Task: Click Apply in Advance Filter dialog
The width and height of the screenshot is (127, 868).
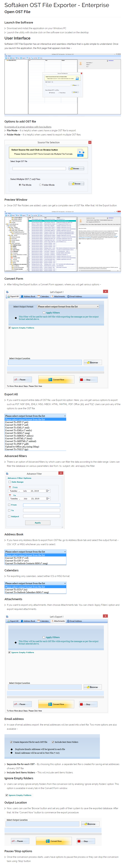Action: [38, 523]
